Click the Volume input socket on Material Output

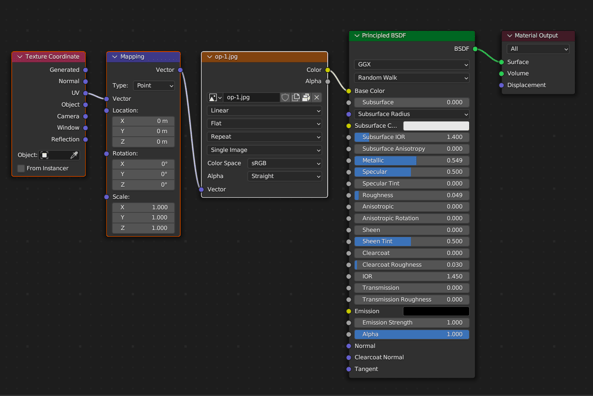click(501, 73)
